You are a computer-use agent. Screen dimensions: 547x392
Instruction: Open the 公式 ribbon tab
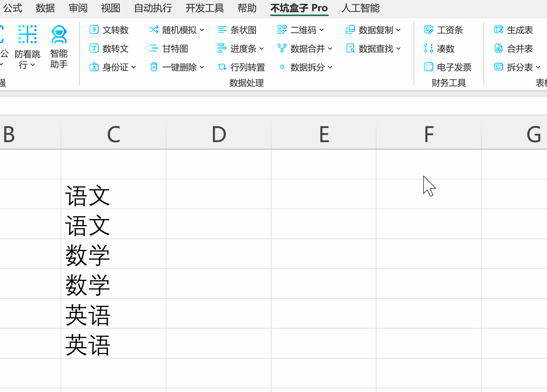coord(13,8)
